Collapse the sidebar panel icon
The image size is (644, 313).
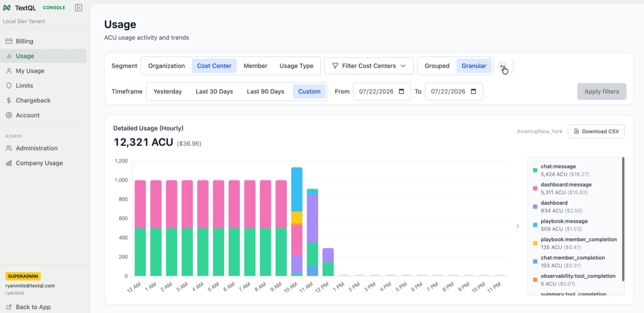pos(79,8)
